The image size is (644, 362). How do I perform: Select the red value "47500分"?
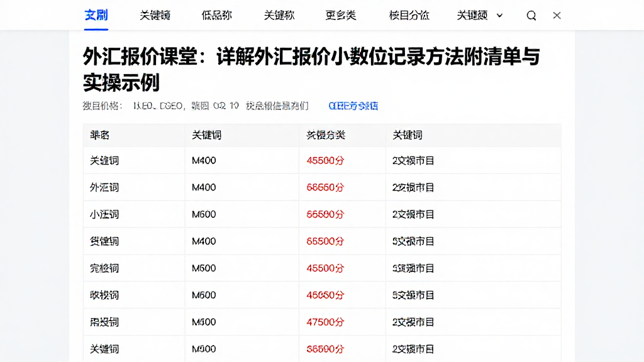[x=325, y=322]
